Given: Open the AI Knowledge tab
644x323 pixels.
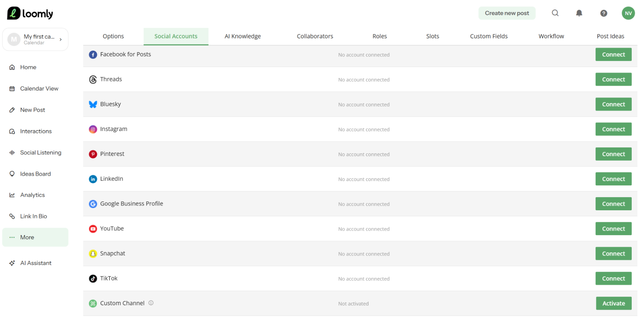Looking at the screenshot, I should click(243, 36).
